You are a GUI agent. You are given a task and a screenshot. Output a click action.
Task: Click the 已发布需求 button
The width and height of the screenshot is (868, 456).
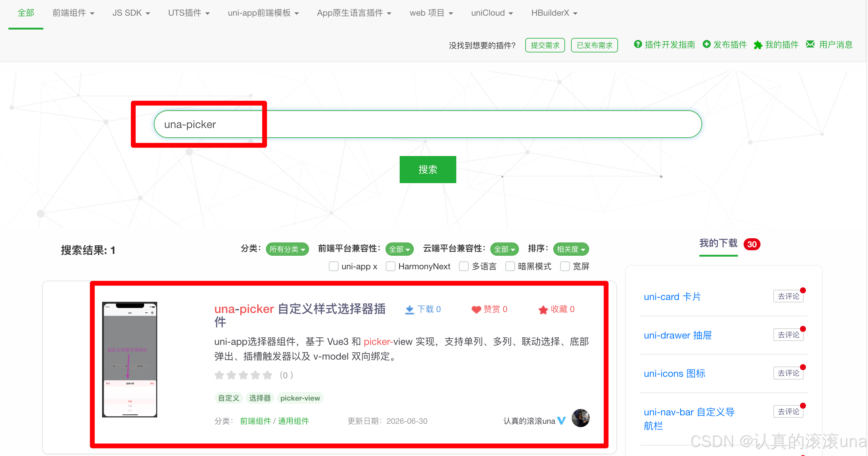point(595,45)
